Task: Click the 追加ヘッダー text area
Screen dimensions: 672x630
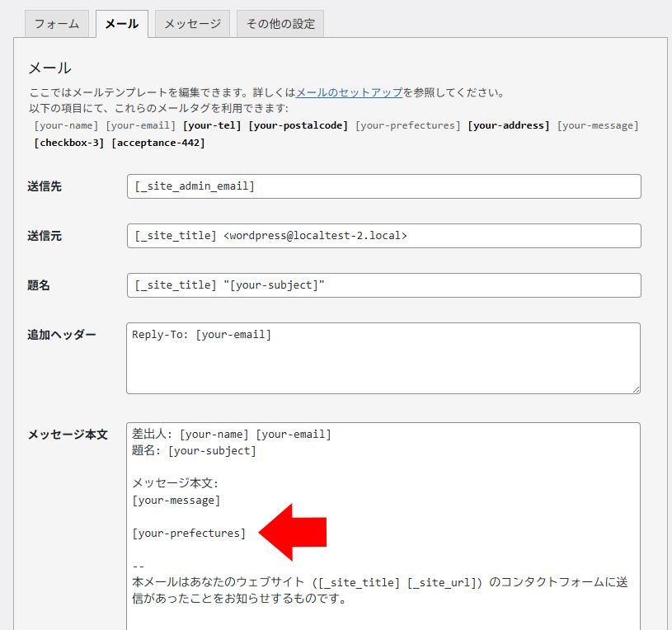Action: pyautogui.click(x=383, y=358)
